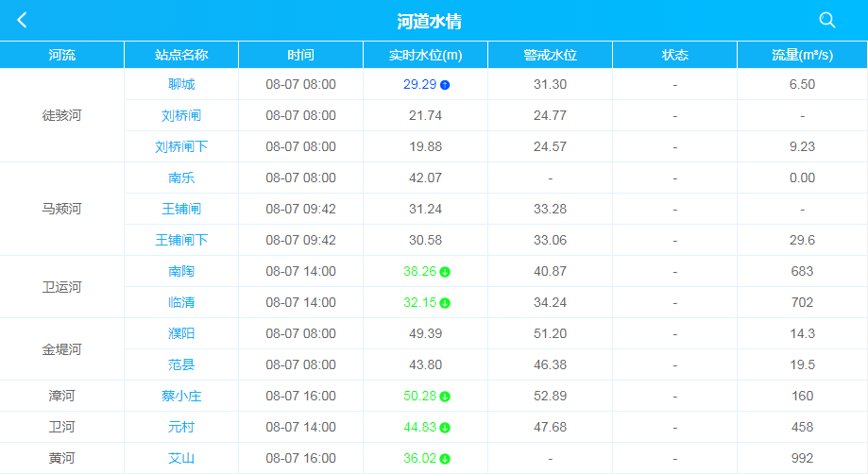Image resolution: width=868 pixels, height=474 pixels.
Task: Open the 王铺闸 station link
Action: 181,209
